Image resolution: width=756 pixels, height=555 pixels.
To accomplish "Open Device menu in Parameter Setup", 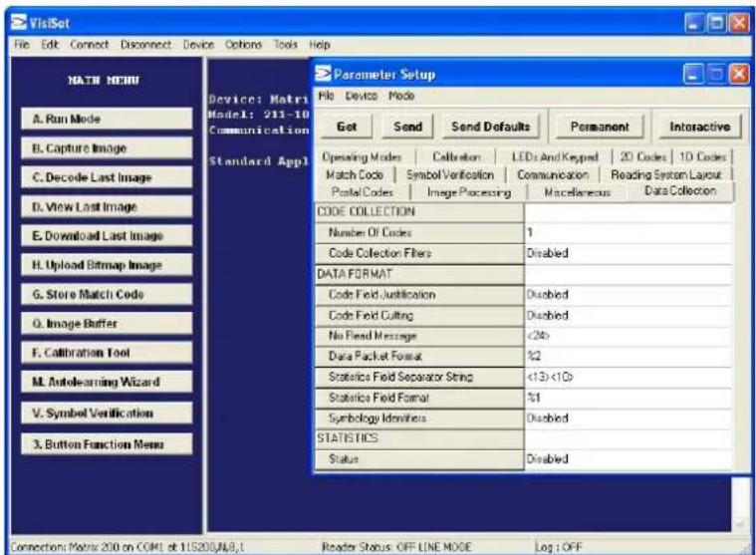I will point(362,96).
